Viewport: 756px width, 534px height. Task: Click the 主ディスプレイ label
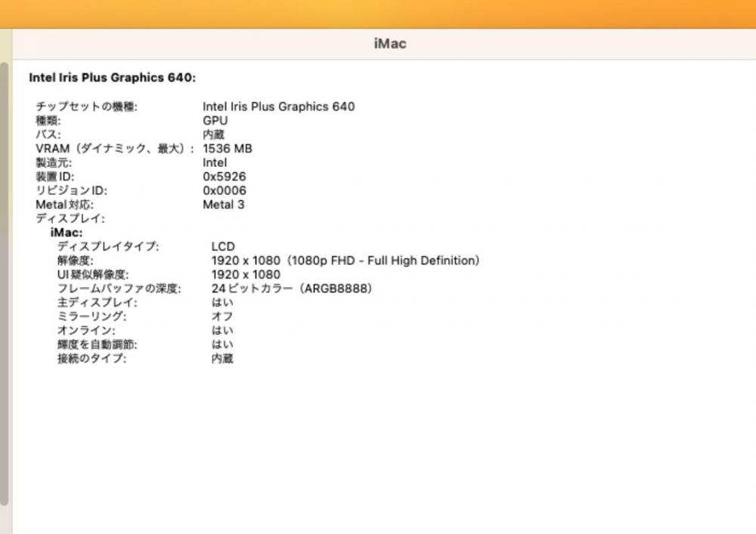[x=98, y=302]
